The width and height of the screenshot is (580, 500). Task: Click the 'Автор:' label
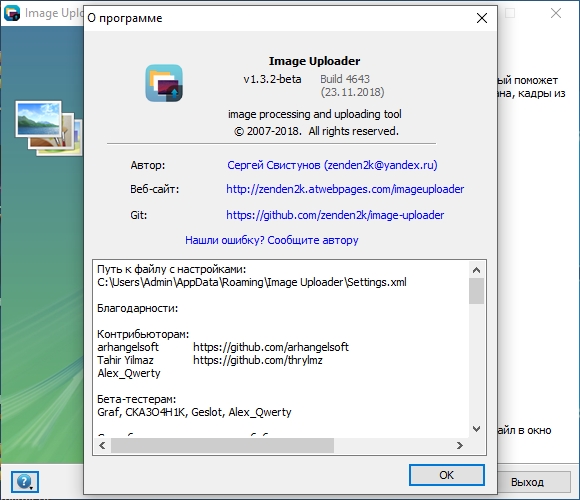[x=148, y=165]
